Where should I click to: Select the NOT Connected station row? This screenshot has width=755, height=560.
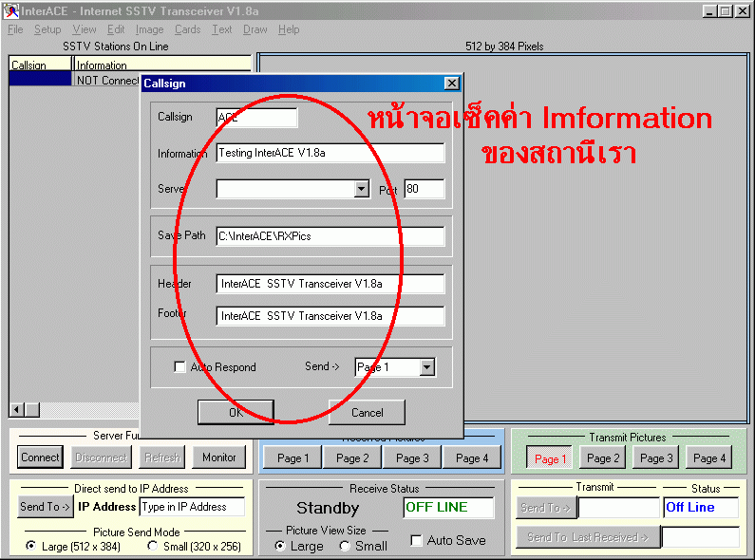point(74,80)
